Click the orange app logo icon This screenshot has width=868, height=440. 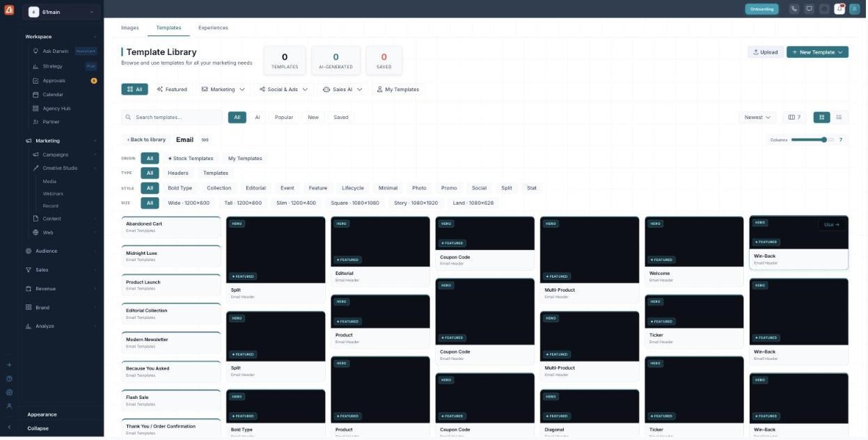coord(9,10)
